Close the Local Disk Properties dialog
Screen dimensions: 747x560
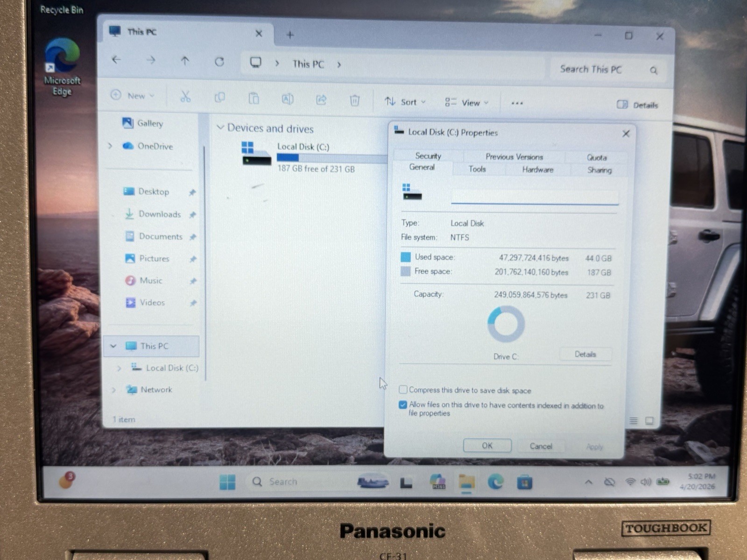point(626,134)
